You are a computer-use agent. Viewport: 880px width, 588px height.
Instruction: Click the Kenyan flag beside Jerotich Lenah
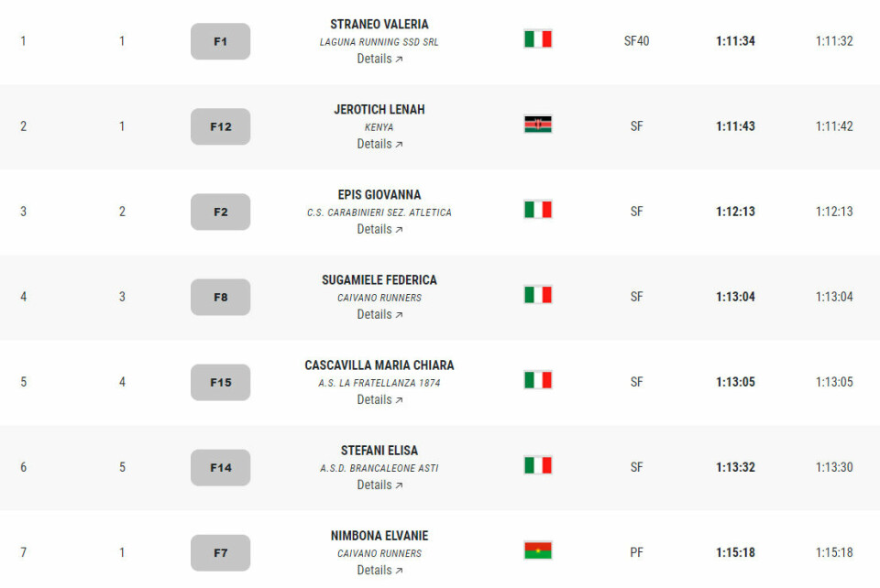click(538, 125)
